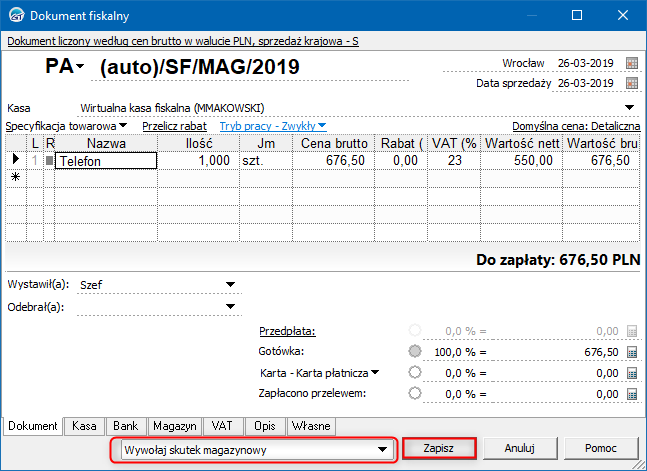This screenshot has height=471, width=647.
Task: Click the new row asterisk marker
Action: coord(15,177)
